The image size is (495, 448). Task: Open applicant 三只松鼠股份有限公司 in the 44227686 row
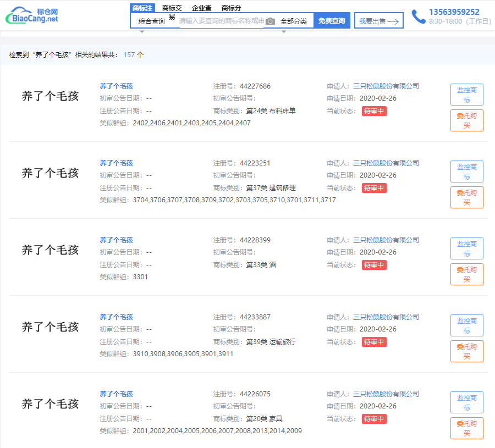pos(386,86)
